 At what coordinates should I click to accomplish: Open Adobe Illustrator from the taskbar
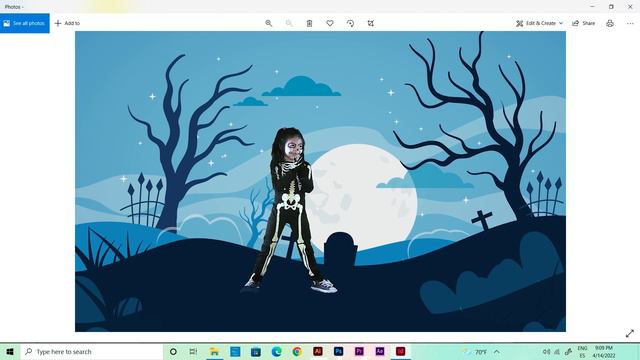click(318, 351)
